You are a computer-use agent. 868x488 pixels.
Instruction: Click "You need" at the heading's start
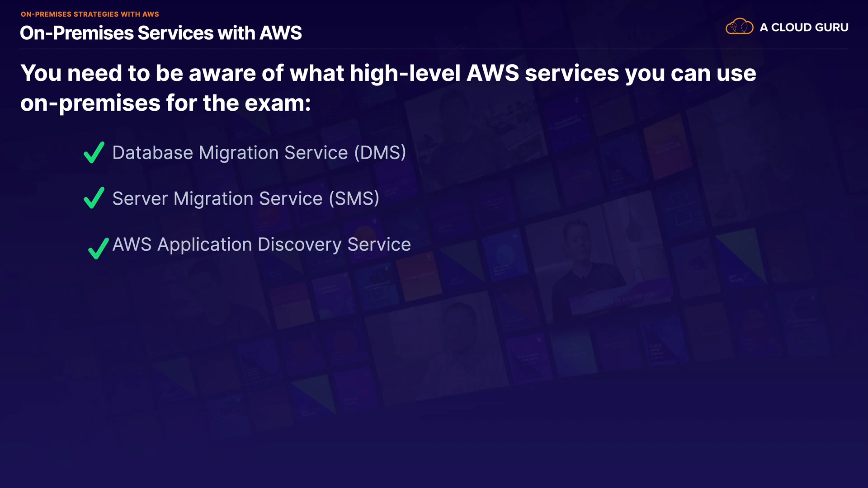[x=71, y=73]
